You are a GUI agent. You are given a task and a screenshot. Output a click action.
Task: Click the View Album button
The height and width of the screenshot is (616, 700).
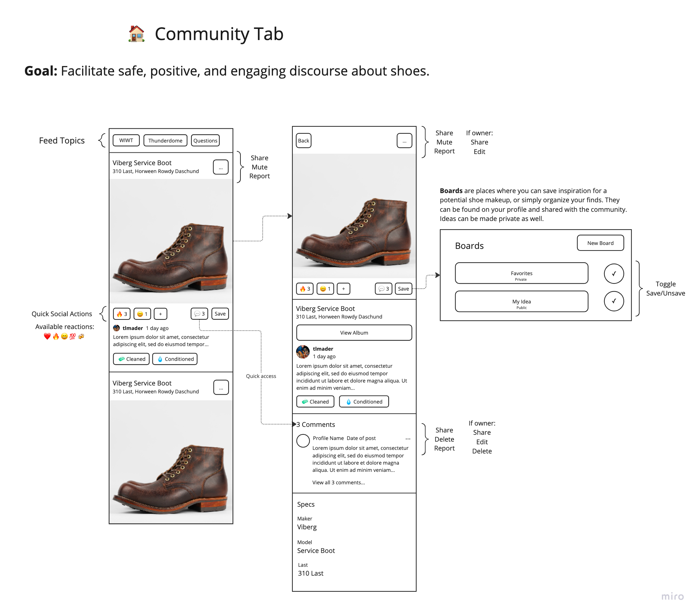click(354, 333)
